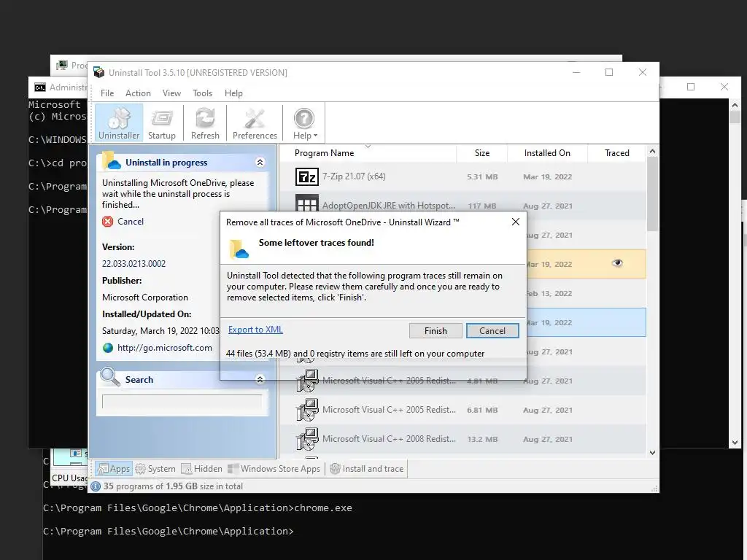This screenshot has height=560, width=747.
Task: Open the View menu
Action: point(171,93)
